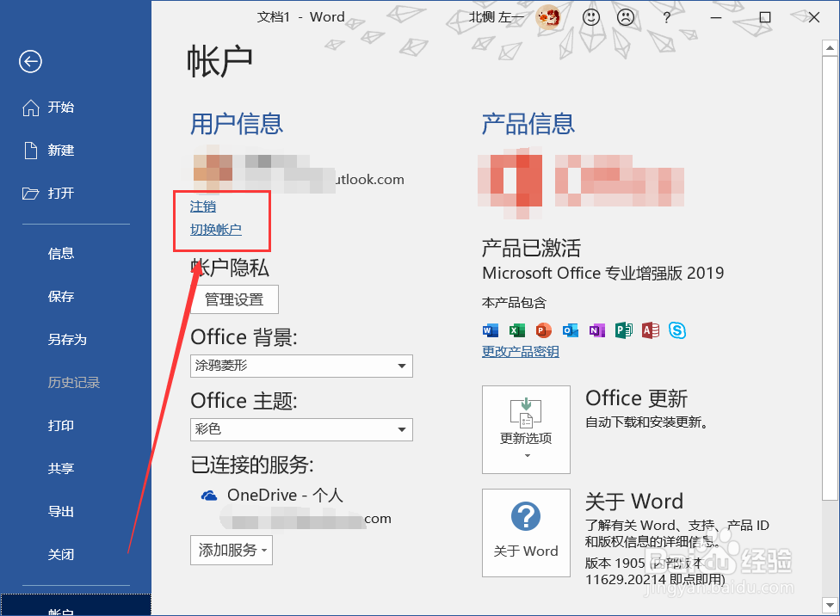This screenshot has height=616, width=840.
Task: Click the 'OneDrive - 个人' service text
Action: click(x=285, y=495)
